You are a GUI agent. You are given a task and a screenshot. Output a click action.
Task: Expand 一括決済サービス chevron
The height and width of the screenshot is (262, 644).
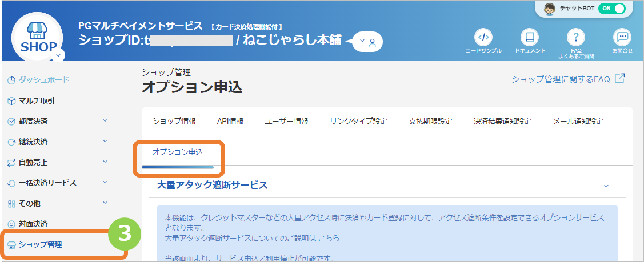tap(105, 182)
